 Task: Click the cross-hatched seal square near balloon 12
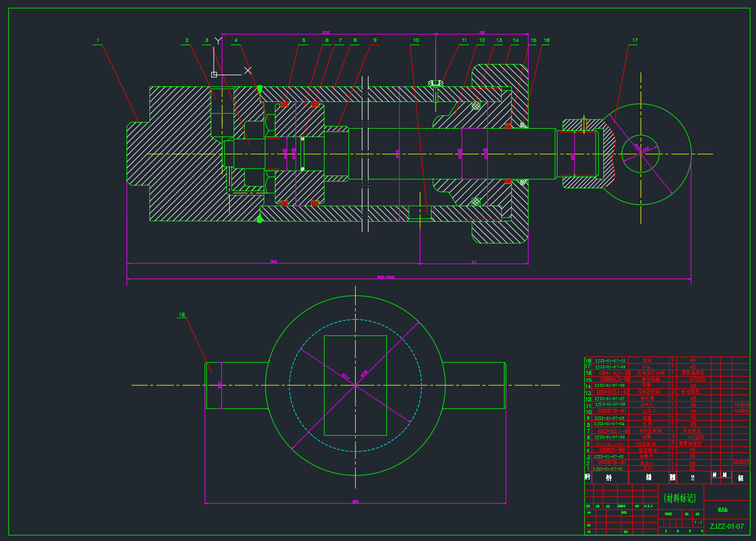[476, 105]
